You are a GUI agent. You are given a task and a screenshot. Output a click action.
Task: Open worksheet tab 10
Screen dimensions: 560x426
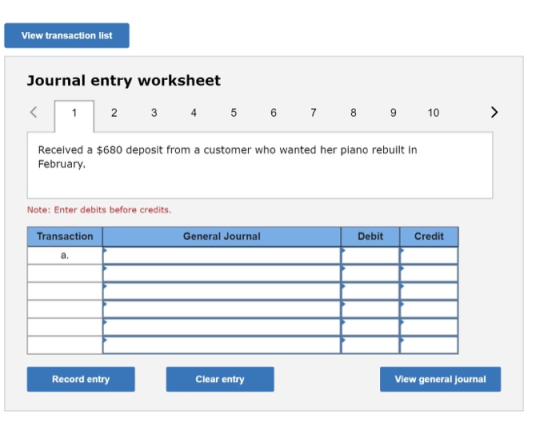(433, 113)
